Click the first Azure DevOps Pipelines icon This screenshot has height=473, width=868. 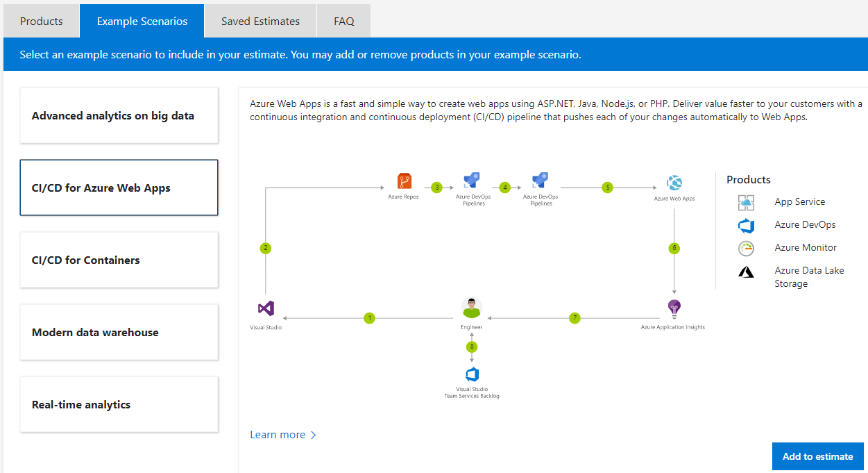tap(472, 181)
